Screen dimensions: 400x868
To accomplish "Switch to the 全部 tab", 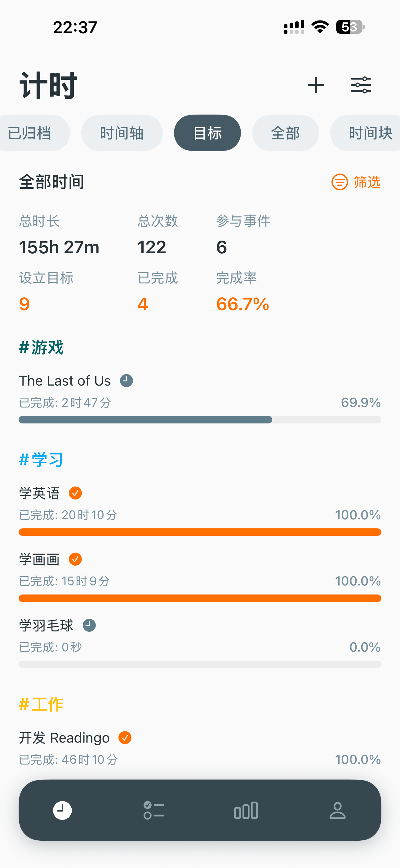I will point(285,133).
